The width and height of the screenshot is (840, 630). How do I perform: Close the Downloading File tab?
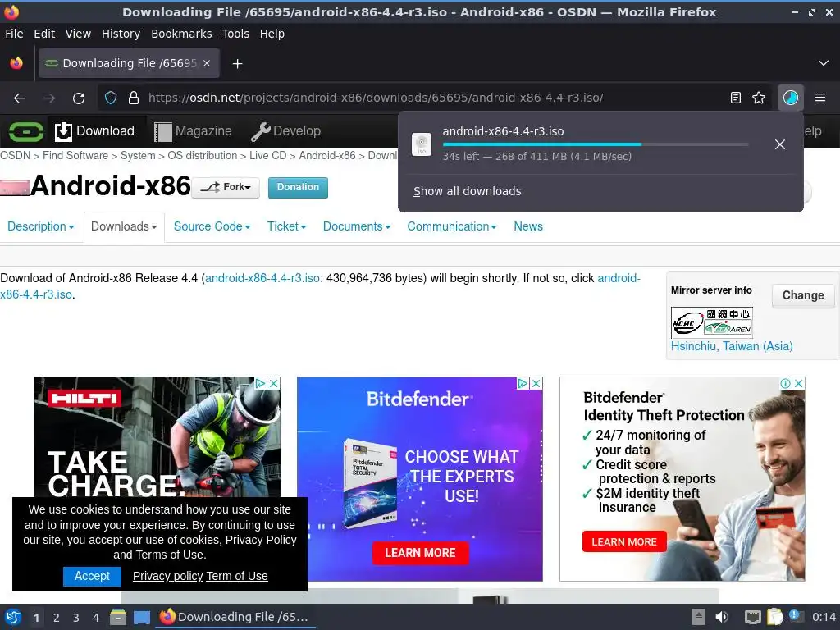click(x=207, y=63)
